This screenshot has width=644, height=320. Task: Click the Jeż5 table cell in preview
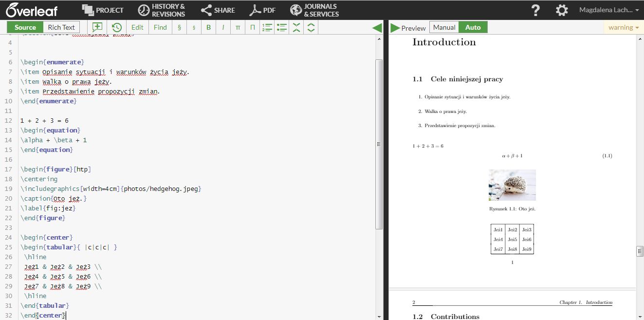pyautogui.click(x=512, y=239)
